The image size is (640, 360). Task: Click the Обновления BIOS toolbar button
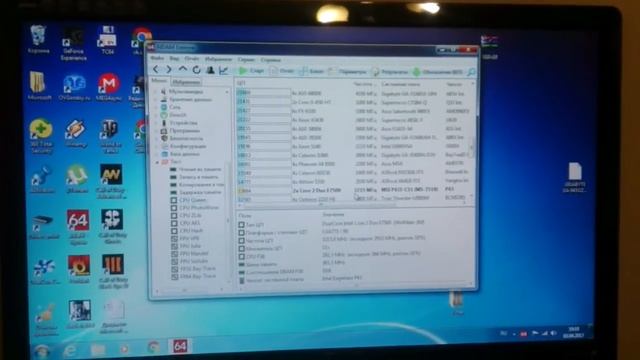point(438,72)
